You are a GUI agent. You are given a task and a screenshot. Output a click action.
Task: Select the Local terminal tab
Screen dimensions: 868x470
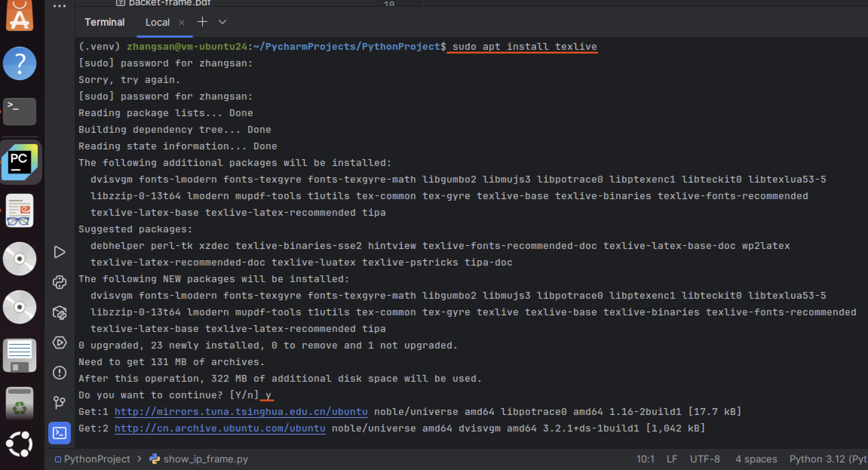tap(157, 22)
